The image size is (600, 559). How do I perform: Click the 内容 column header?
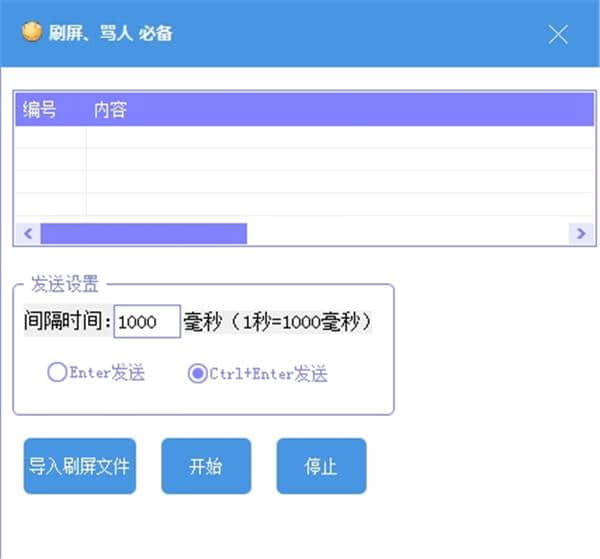coord(110,110)
